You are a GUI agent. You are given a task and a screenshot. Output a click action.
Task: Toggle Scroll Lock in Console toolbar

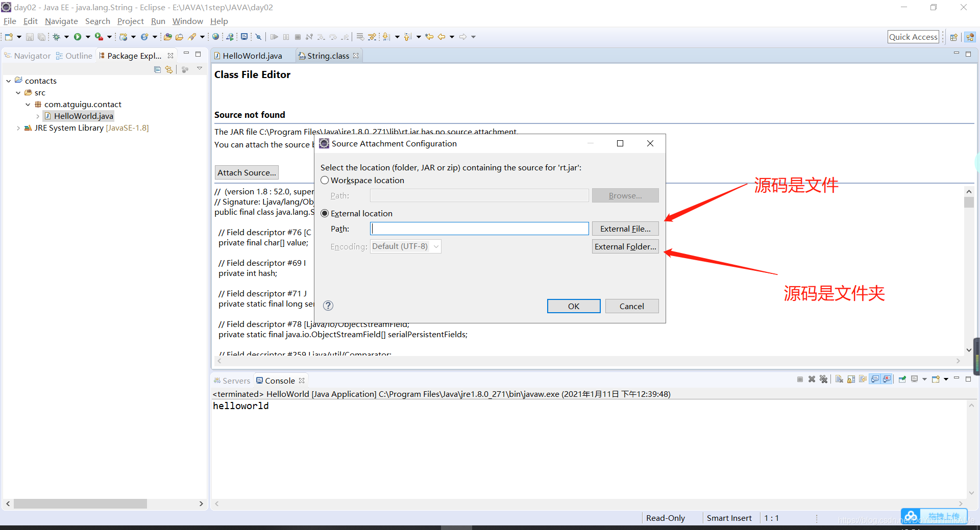coord(851,379)
